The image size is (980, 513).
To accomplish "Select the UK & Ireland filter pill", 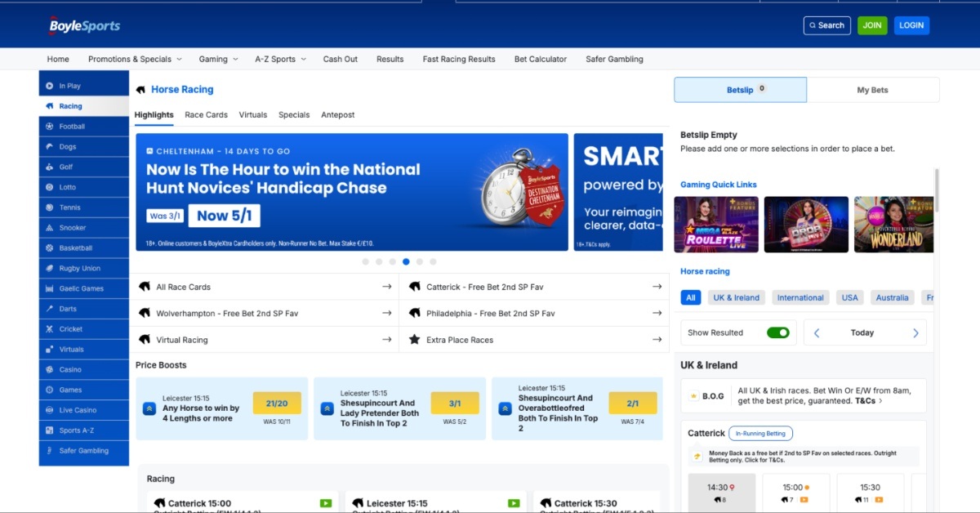I will pyautogui.click(x=736, y=297).
